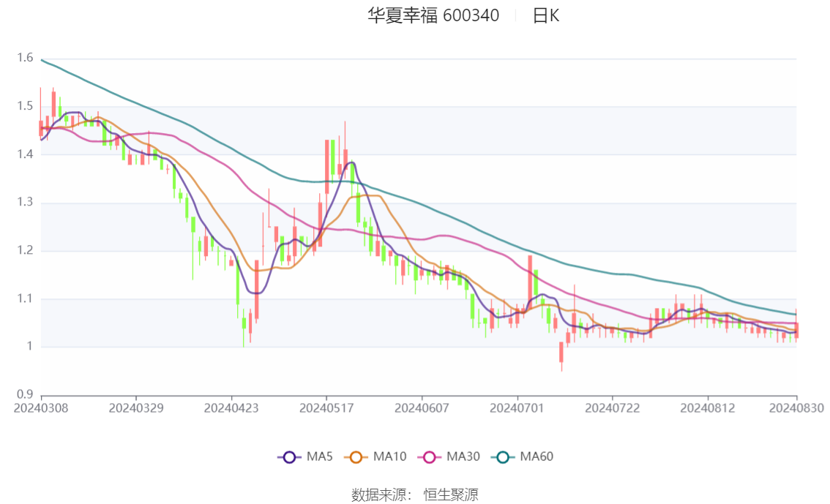Click the 1.3 y-axis price label
This screenshot has width=830, height=504.
(25, 202)
